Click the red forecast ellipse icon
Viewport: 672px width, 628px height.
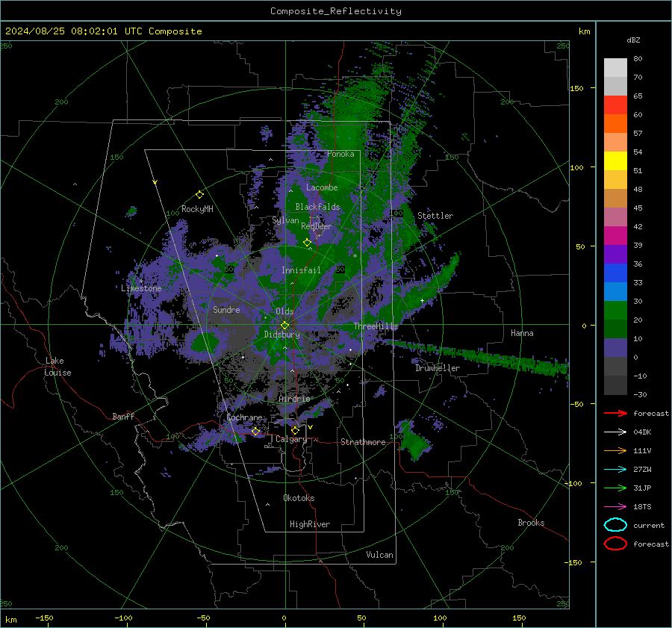coord(615,544)
